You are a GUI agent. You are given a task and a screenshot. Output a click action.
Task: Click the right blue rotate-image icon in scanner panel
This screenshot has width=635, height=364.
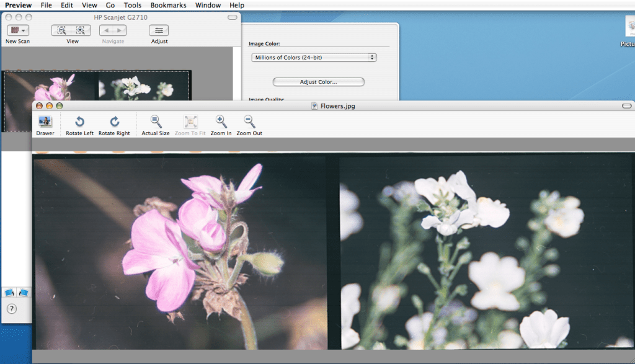(24, 293)
